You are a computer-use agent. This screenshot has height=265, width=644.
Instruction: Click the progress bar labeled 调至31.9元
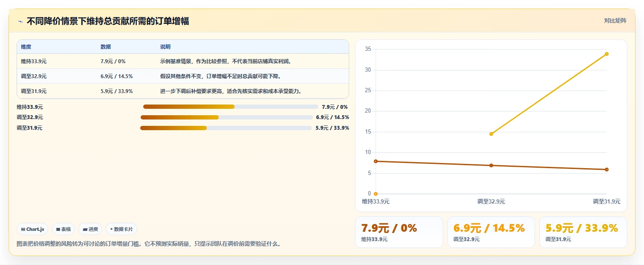coord(226,128)
